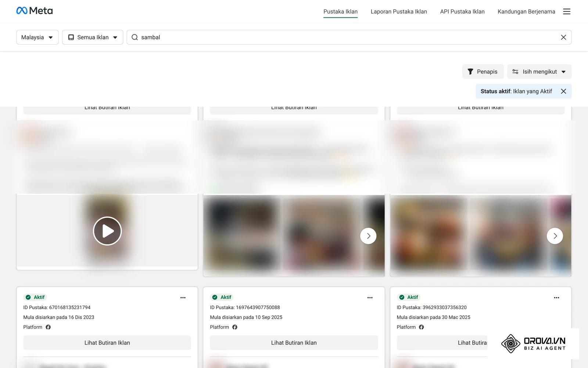The height and width of the screenshot is (368, 588).
Task: Click Facebook platform icon for ad 670168135231794
Action: tap(48, 327)
